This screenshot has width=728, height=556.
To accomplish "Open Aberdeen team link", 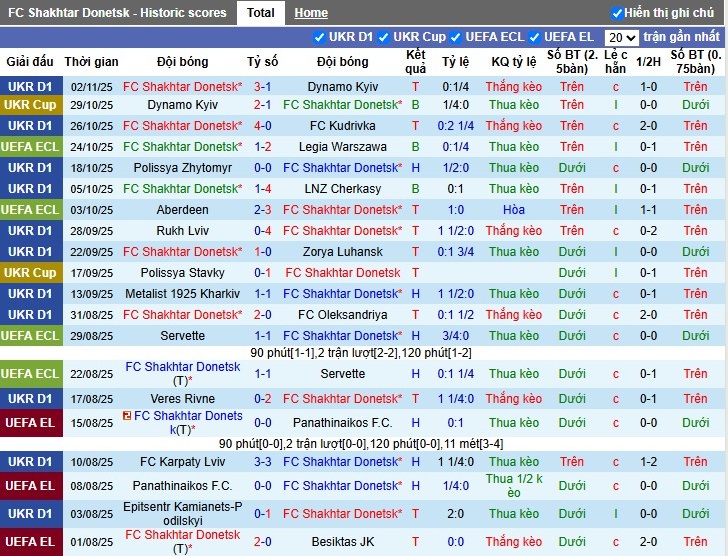I will pos(182,210).
